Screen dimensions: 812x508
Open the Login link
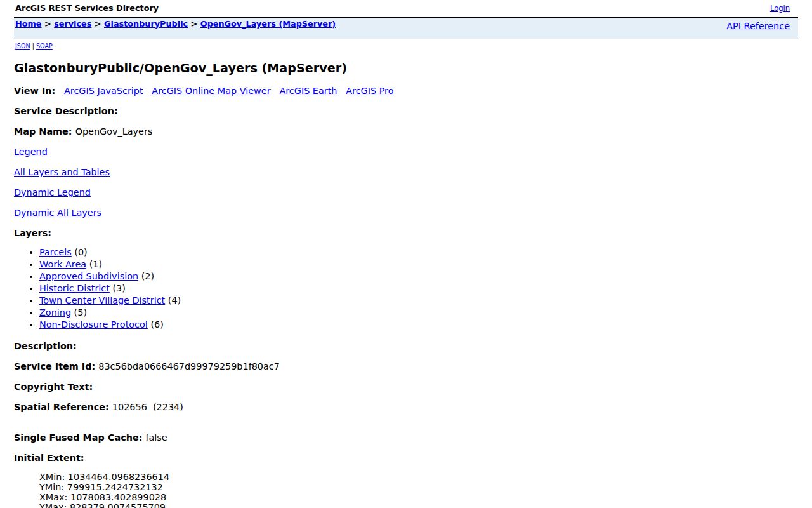tap(780, 8)
